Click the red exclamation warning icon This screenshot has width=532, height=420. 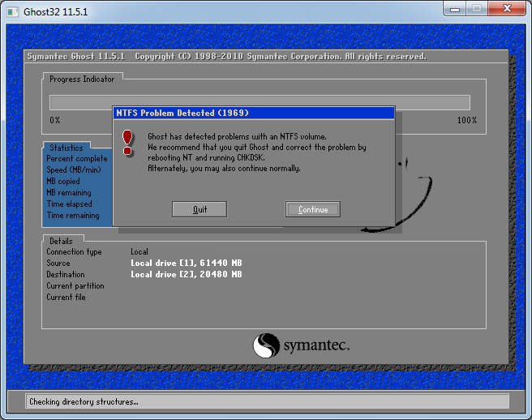(x=127, y=143)
